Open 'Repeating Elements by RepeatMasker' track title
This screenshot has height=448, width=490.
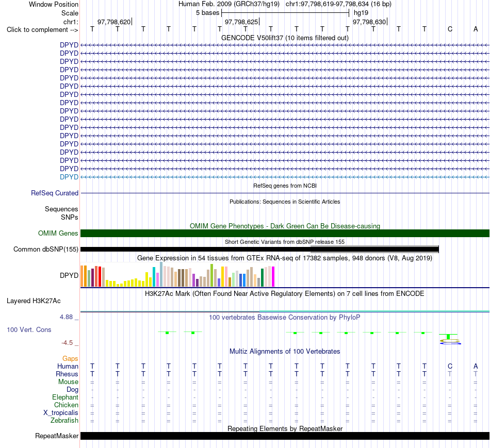[285, 428]
